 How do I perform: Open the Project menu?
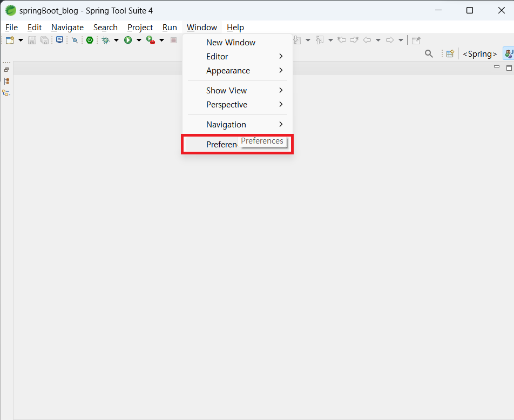(140, 27)
